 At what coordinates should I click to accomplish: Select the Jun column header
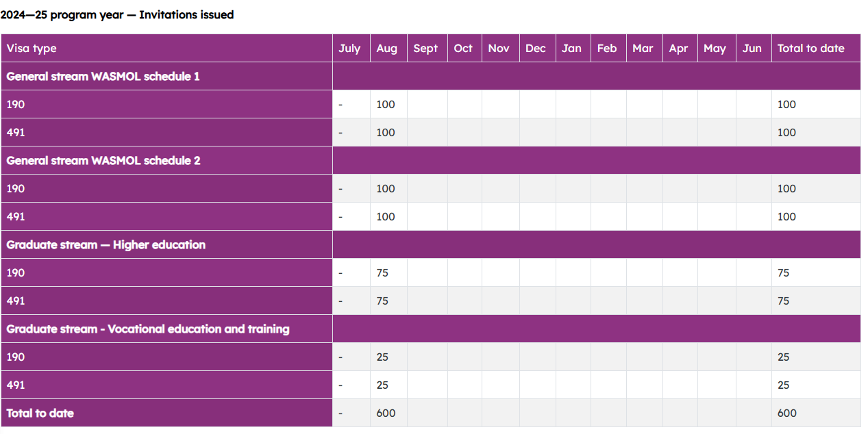(x=752, y=49)
